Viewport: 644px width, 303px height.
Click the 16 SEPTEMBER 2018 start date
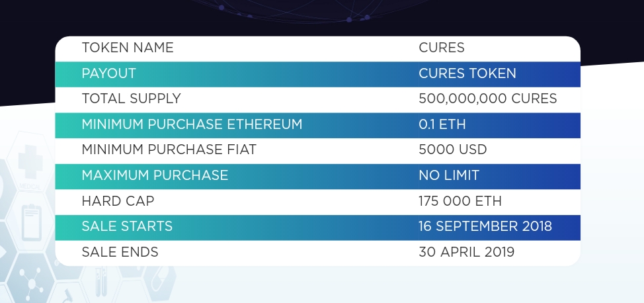click(x=485, y=226)
